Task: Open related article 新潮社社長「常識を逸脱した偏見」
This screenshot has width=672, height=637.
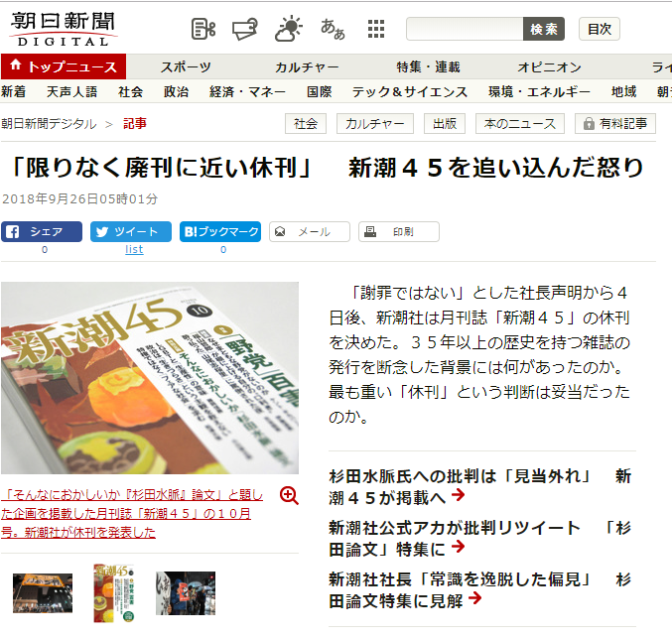Action: tap(480, 590)
